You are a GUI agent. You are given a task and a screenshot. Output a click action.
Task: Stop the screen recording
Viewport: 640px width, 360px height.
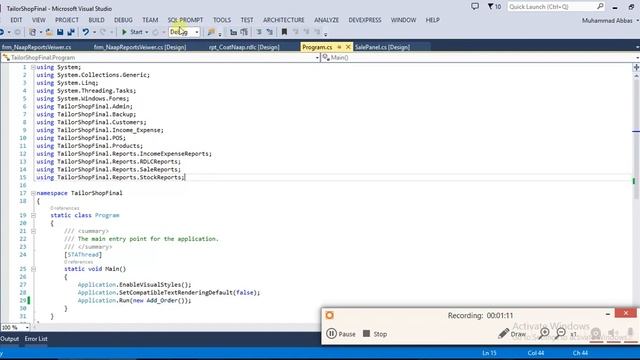click(375, 334)
